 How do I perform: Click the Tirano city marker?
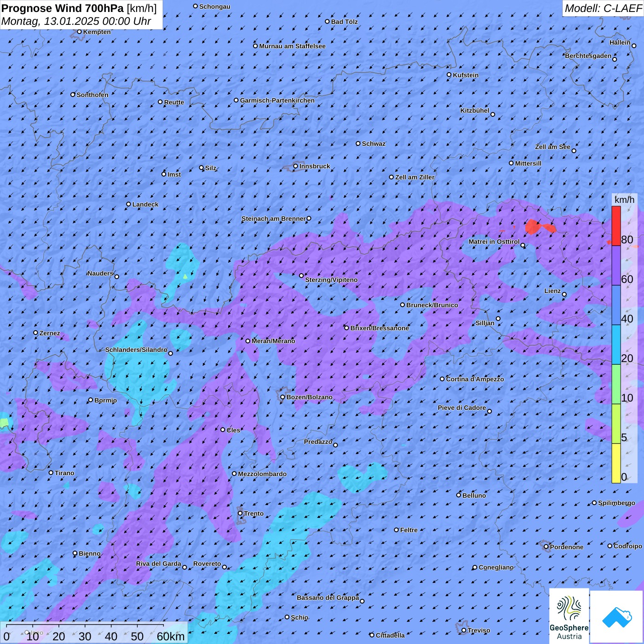(51, 472)
